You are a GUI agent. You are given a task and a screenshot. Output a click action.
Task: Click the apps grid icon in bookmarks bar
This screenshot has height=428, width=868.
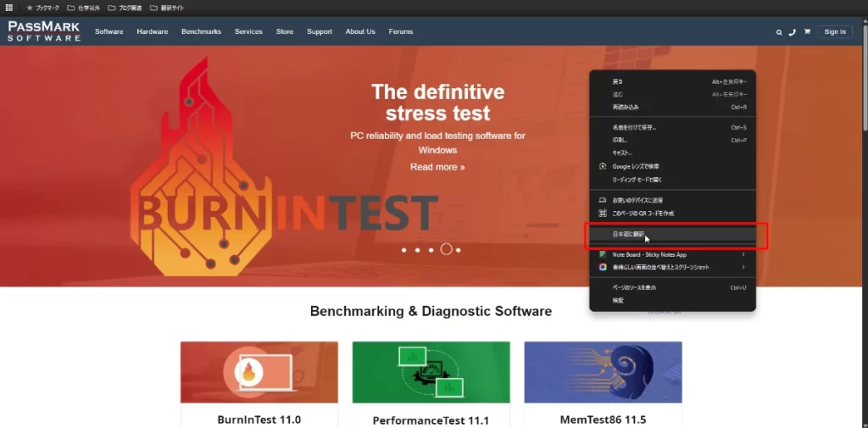(9, 8)
